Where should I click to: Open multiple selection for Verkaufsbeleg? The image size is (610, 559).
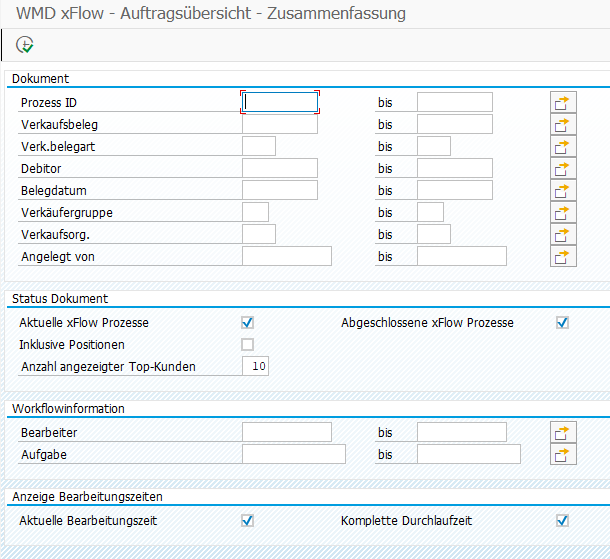564,124
